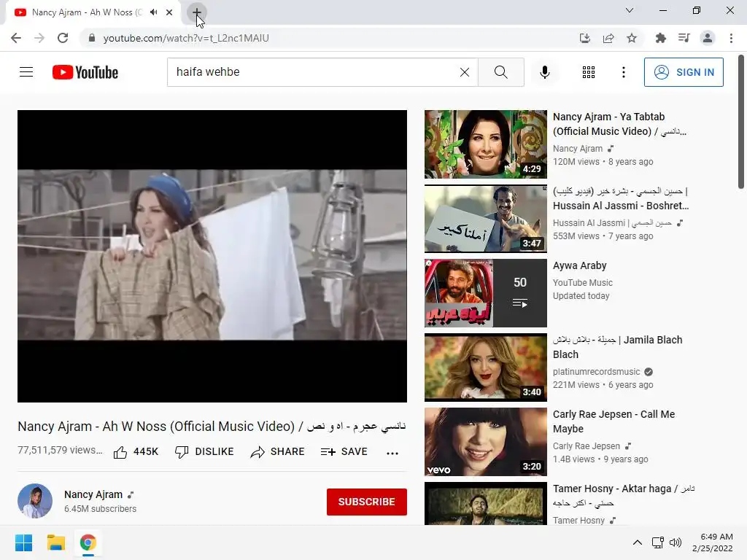The image size is (747, 560).
Task: Open Windows Start menu
Action: point(24,542)
